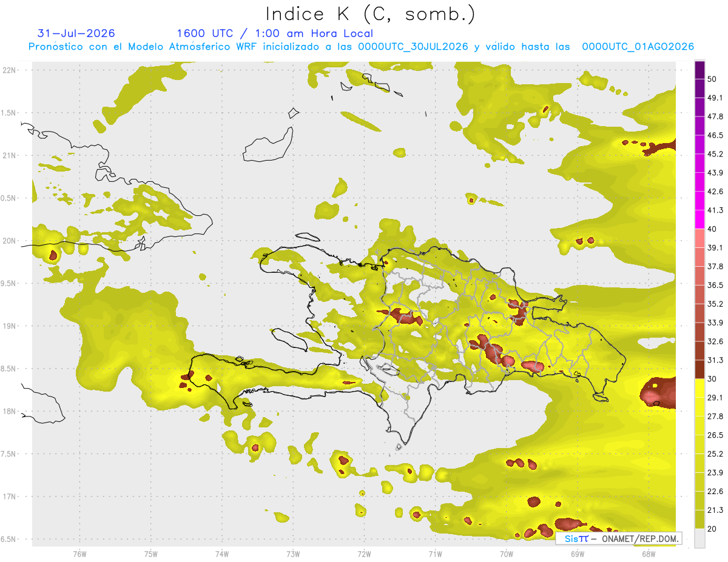Screen dimensions: 728x562
Task: Click the 68W longitude label
Action: click(x=649, y=554)
